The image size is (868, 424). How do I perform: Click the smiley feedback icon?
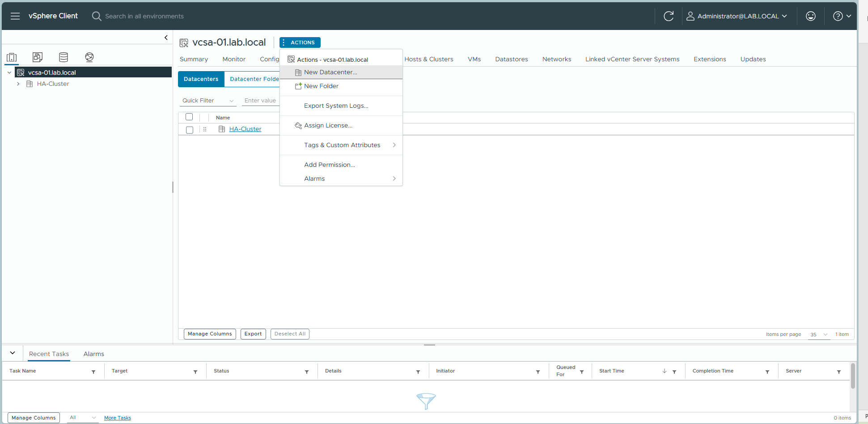810,16
